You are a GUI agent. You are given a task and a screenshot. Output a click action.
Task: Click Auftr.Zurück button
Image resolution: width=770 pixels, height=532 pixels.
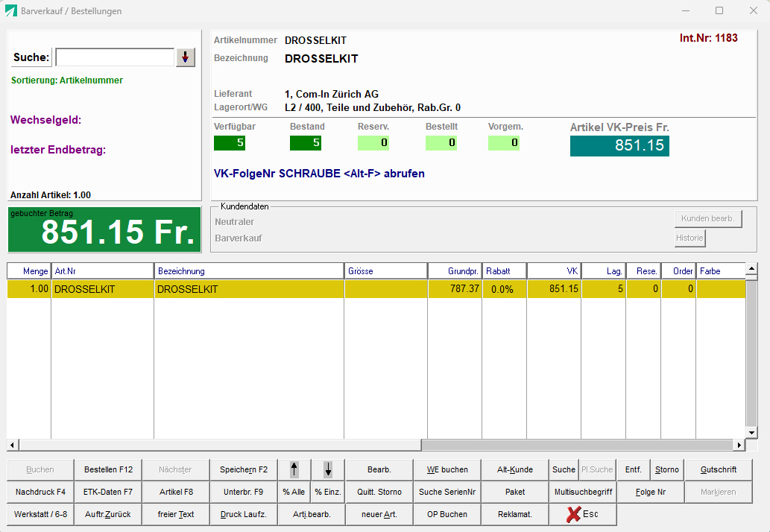click(109, 514)
